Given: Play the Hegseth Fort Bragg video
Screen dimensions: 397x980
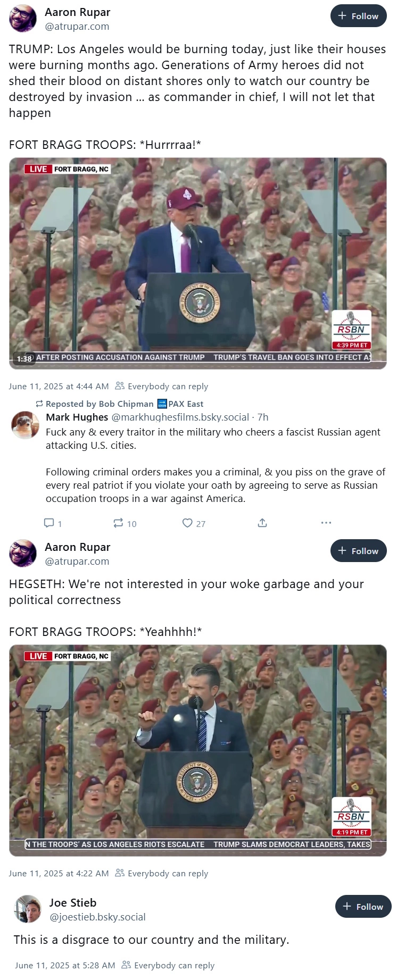Looking at the screenshot, I should [x=198, y=750].
